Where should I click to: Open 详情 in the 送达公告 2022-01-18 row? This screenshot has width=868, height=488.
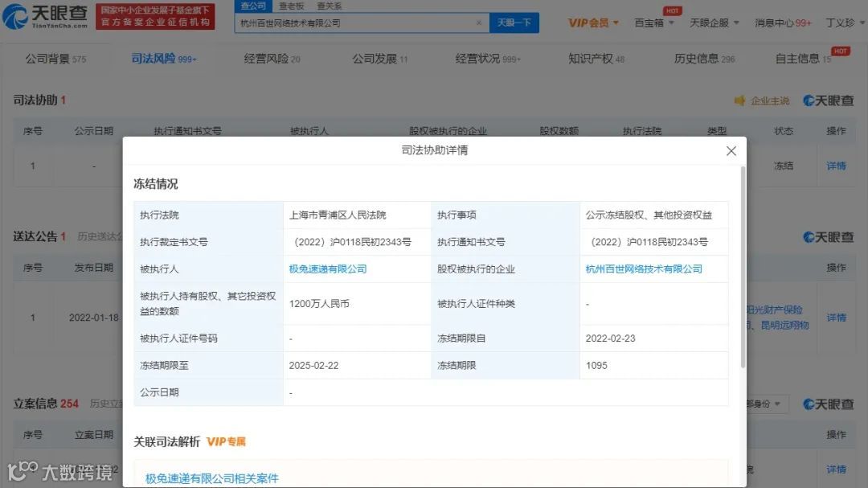(836, 318)
